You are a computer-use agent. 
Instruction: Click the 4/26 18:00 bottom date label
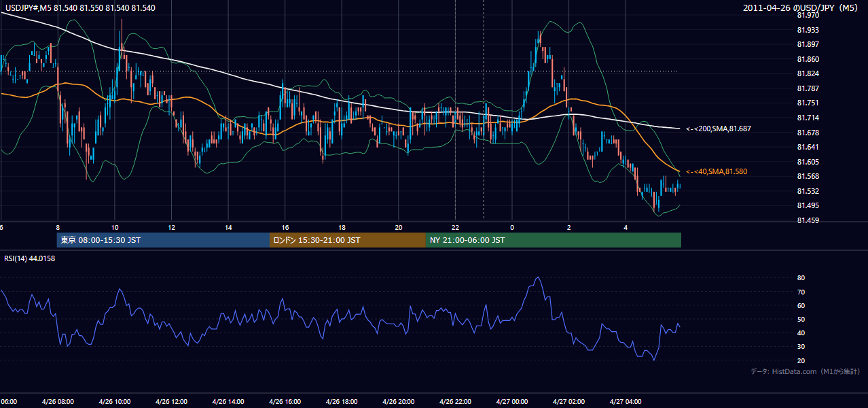tap(341, 401)
